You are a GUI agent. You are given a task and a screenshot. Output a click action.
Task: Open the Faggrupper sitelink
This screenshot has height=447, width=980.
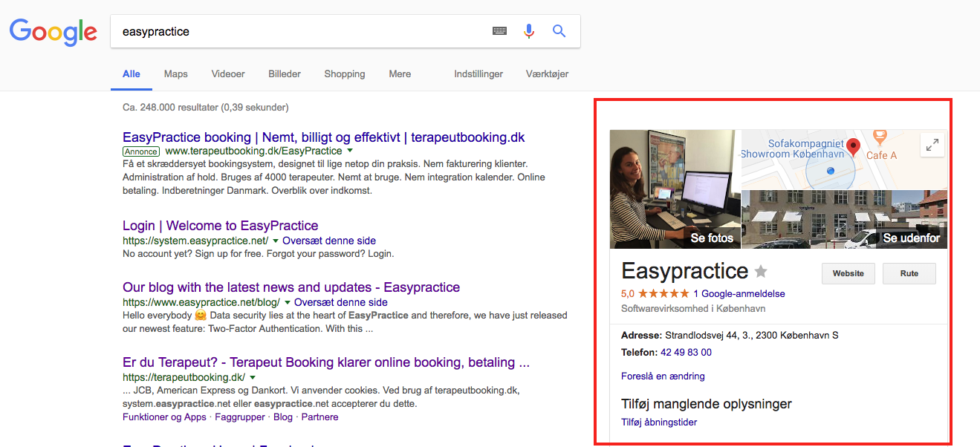240,417
